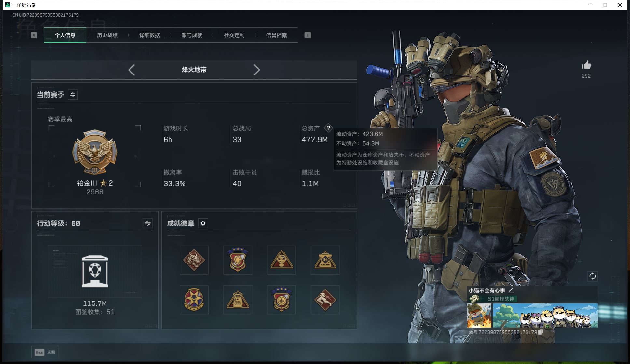Go to next mode with right chevron

click(x=256, y=70)
